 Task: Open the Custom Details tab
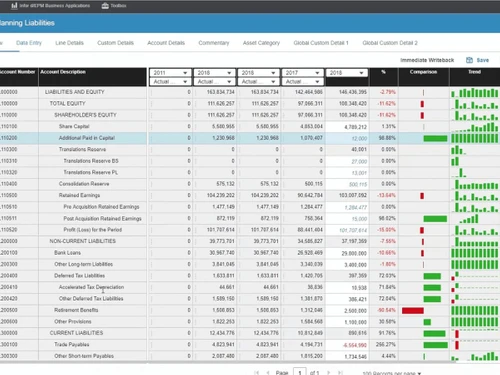pyautogui.click(x=115, y=43)
